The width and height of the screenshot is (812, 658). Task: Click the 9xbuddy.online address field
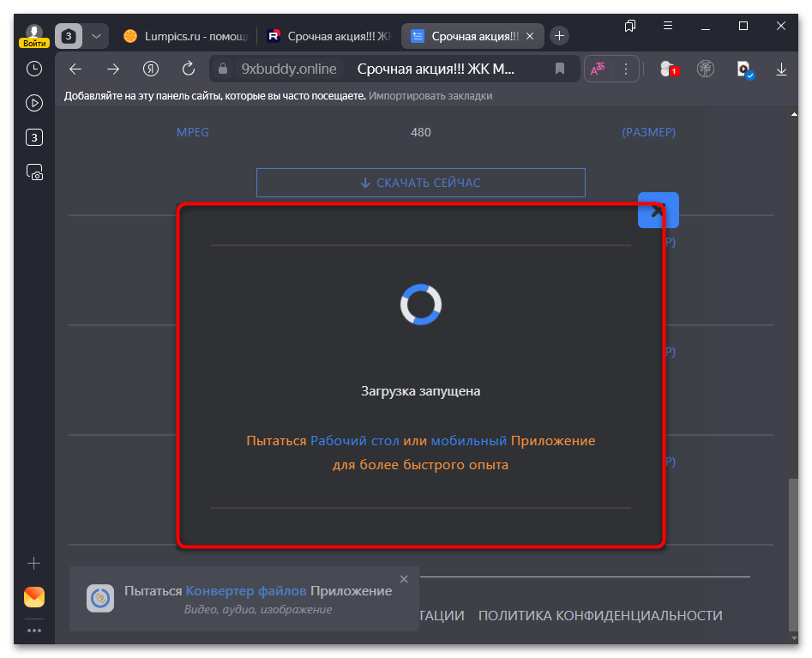click(289, 69)
